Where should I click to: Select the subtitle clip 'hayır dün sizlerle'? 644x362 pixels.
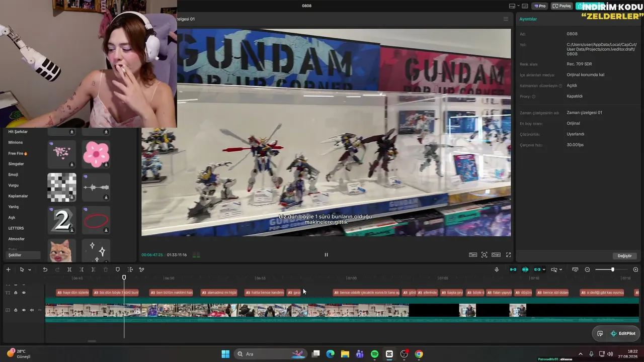[x=73, y=293]
